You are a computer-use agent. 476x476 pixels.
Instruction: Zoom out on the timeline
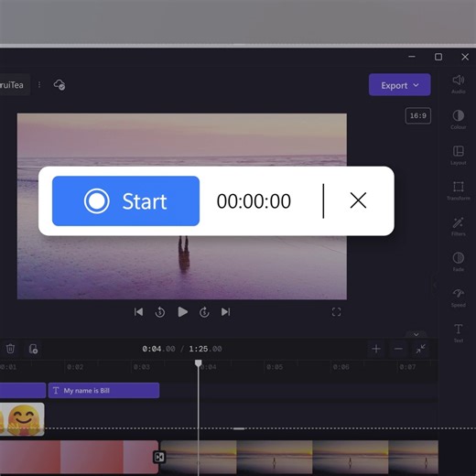[x=398, y=349]
